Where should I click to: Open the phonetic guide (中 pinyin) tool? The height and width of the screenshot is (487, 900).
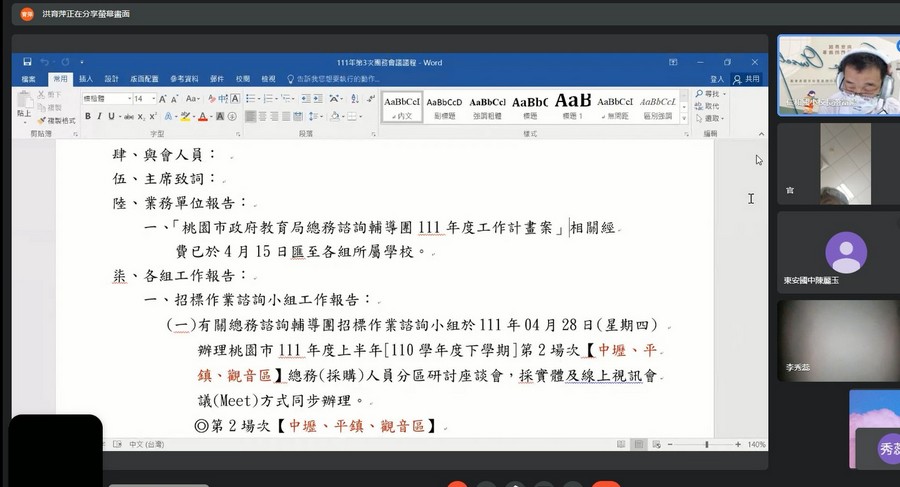[223, 99]
